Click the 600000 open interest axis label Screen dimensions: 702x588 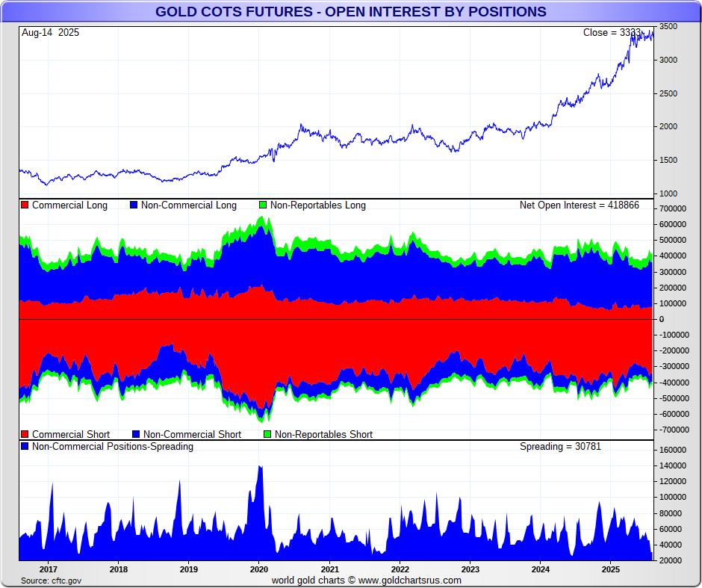click(673, 224)
